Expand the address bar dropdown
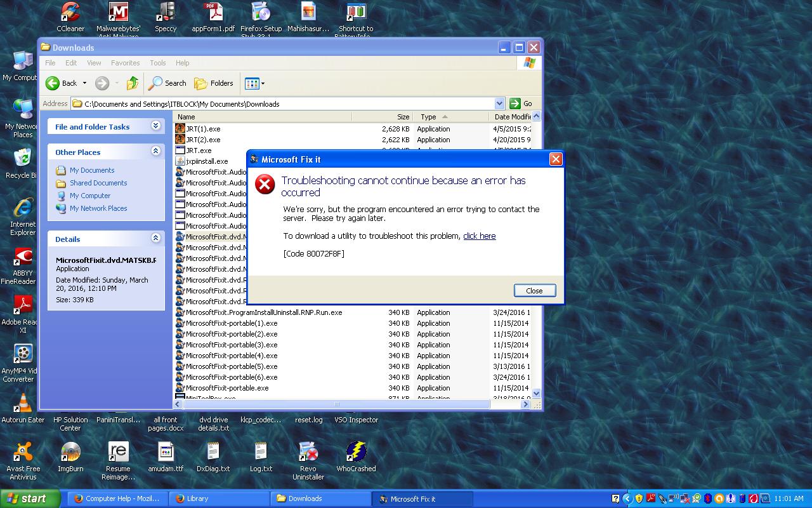 pos(499,104)
